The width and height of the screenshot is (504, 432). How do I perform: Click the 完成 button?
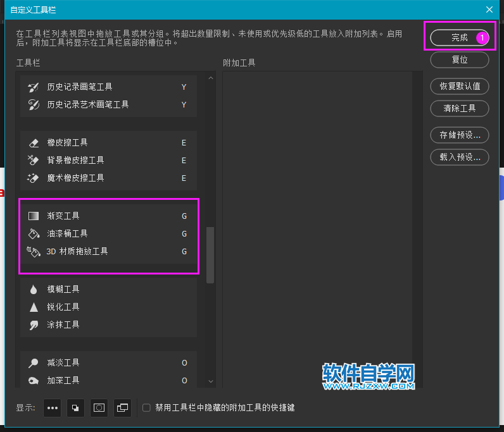[459, 37]
